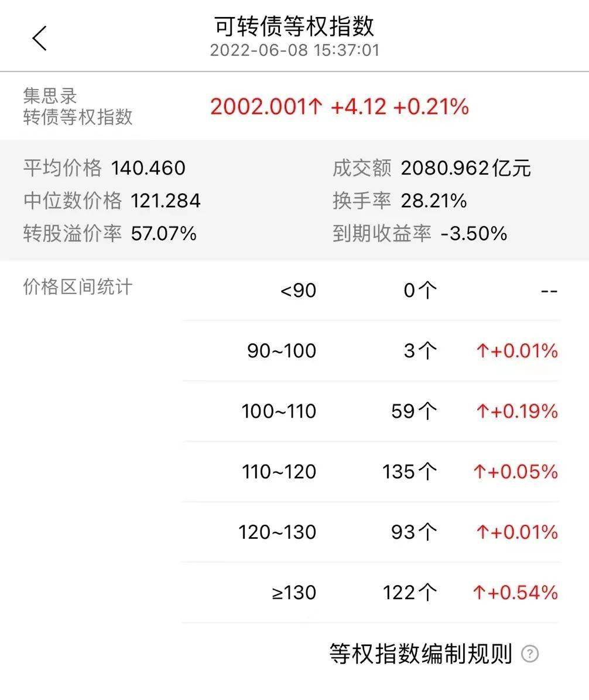
Task: Select the <90 price range row
Action: (371, 291)
